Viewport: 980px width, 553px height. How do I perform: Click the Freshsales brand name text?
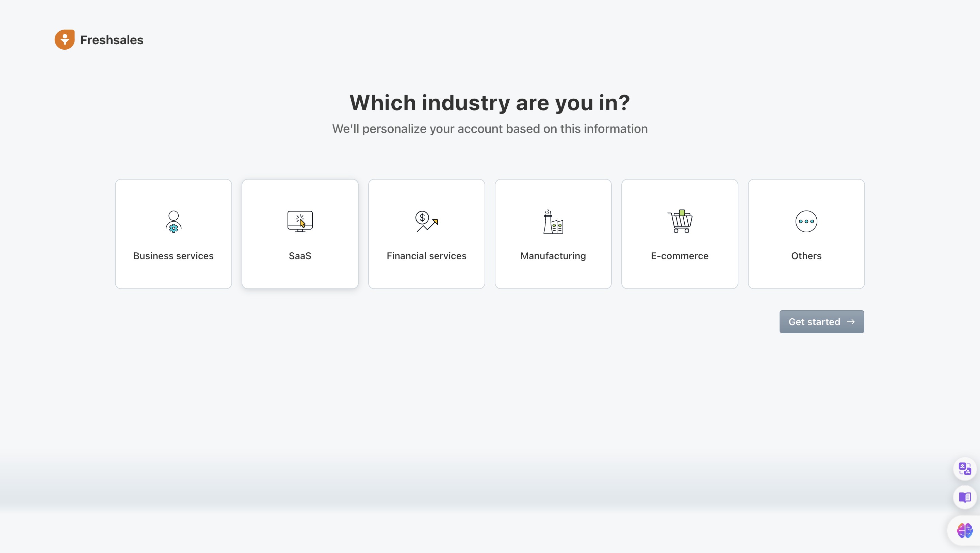[112, 40]
